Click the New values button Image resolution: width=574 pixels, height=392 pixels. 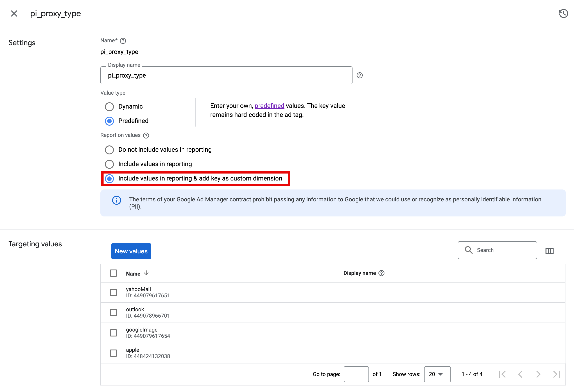[x=131, y=251]
